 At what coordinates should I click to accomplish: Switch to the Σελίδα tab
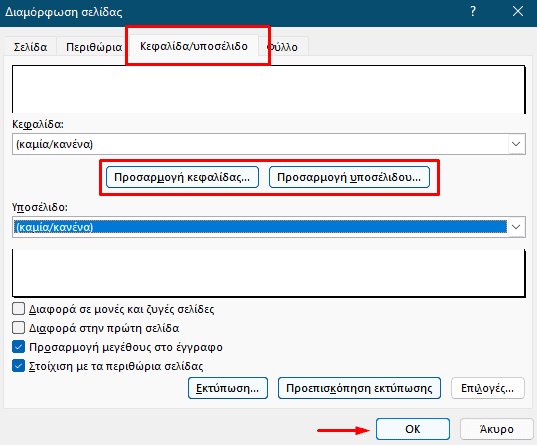click(x=30, y=47)
